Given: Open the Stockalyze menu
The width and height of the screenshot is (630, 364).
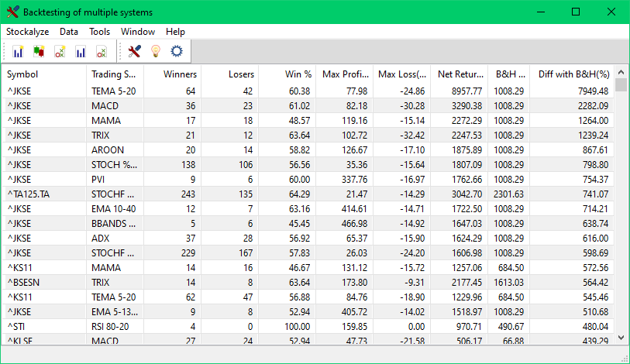Looking at the screenshot, I should [x=28, y=32].
